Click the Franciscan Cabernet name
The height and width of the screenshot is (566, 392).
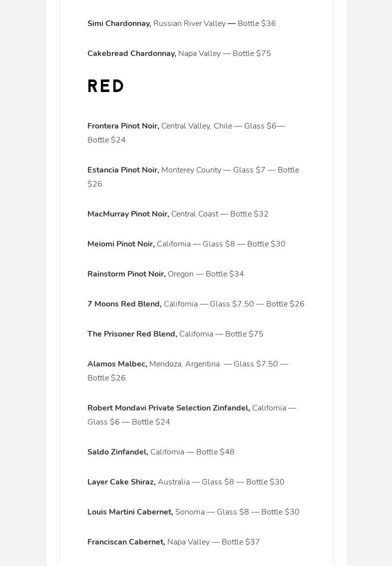pos(126,542)
